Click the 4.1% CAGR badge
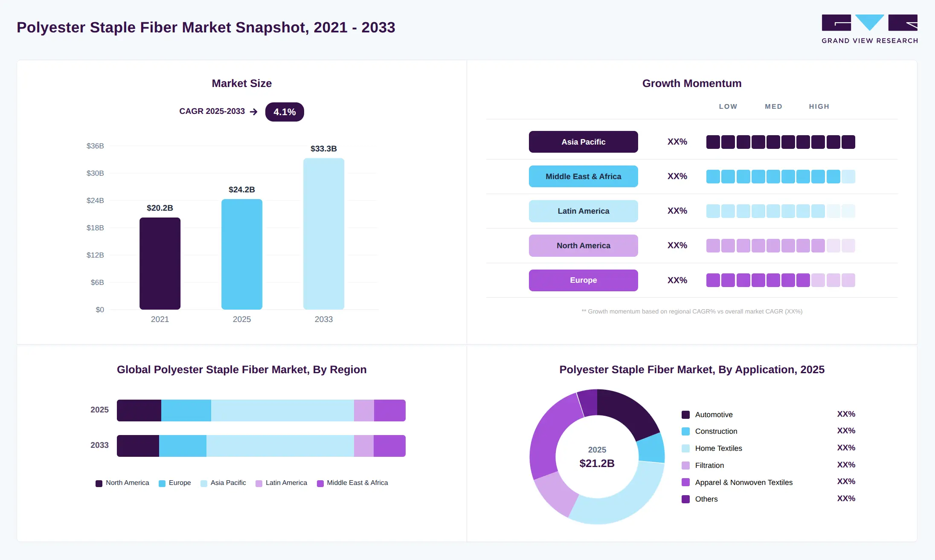Viewport: 935px width, 560px height. 285,112
